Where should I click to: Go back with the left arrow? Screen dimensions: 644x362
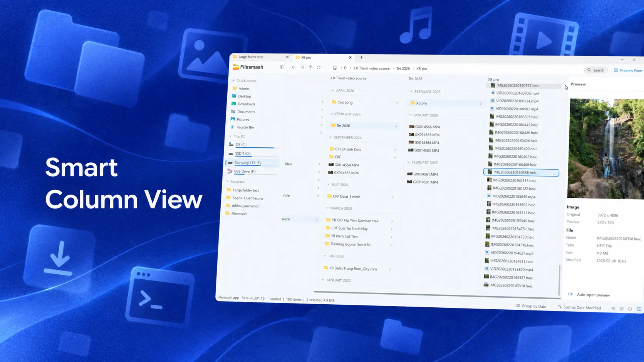point(294,67)
